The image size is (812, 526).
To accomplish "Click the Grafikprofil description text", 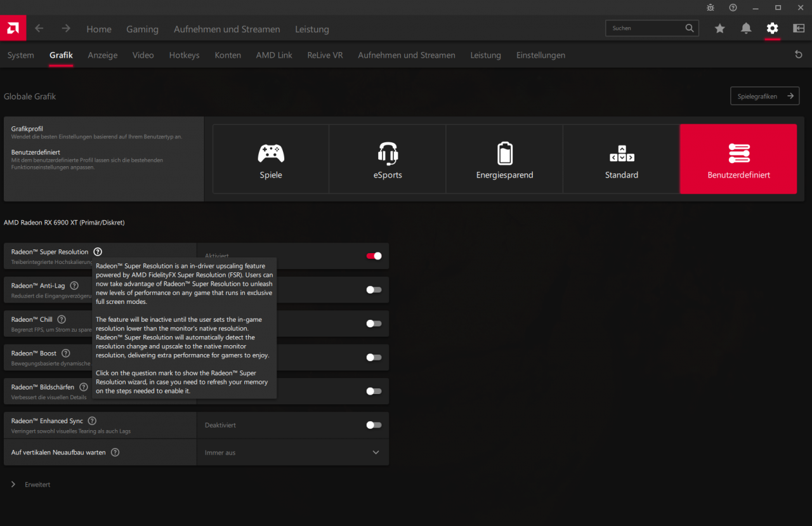I will click(96, 137).
